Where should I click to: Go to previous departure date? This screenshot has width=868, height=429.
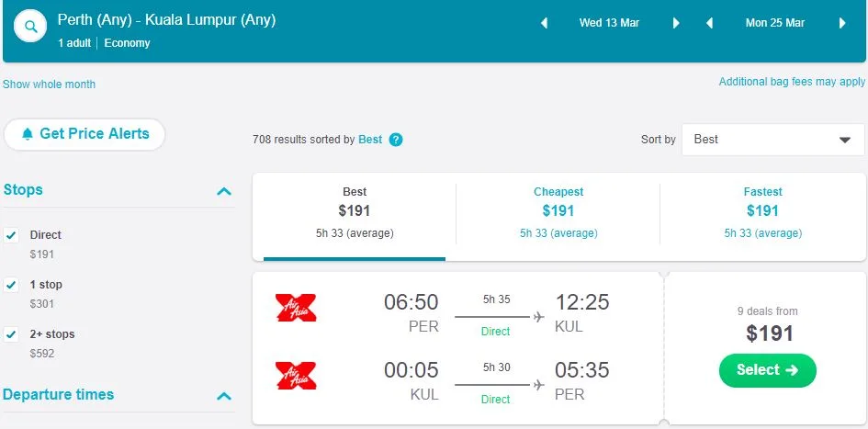[544, 23]
